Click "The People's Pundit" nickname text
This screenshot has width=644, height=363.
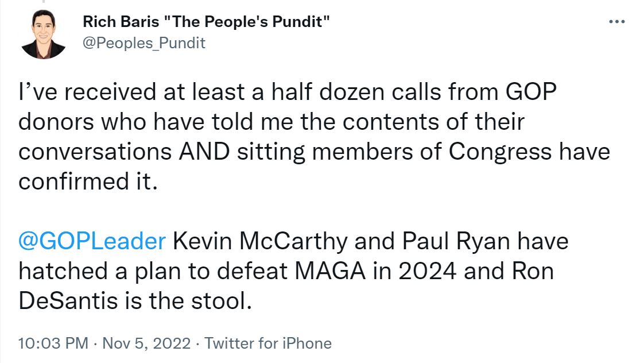[246, 22]
